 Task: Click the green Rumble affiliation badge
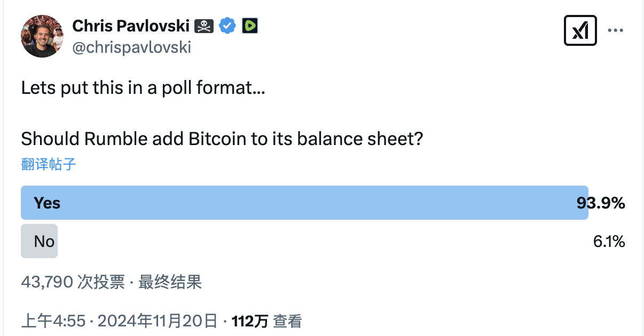coord(250,26)
